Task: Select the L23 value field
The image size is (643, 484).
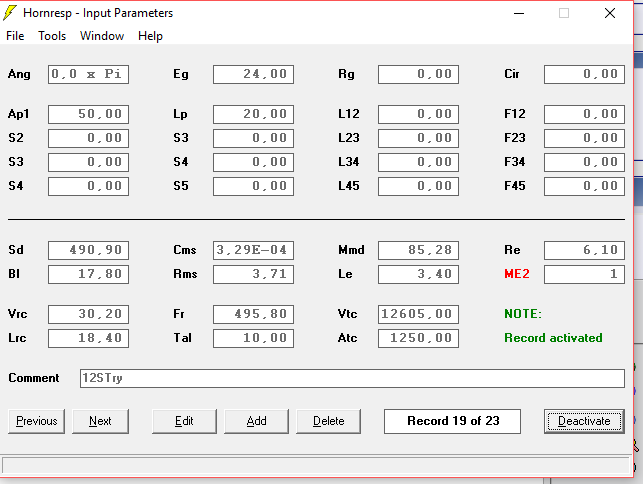Action: pos(418,138)
